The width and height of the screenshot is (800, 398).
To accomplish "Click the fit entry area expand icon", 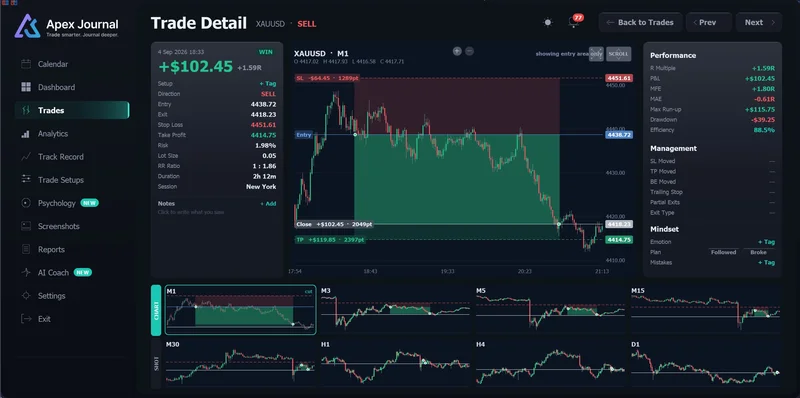I will pyautogui.click(x=596, y=54).
